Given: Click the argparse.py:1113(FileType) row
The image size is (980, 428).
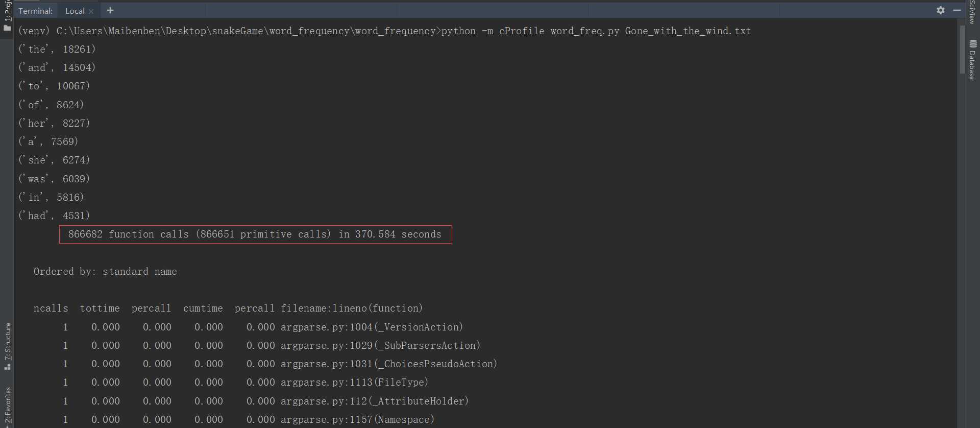Looking at the screenshot, I should (x=246, y=382).
